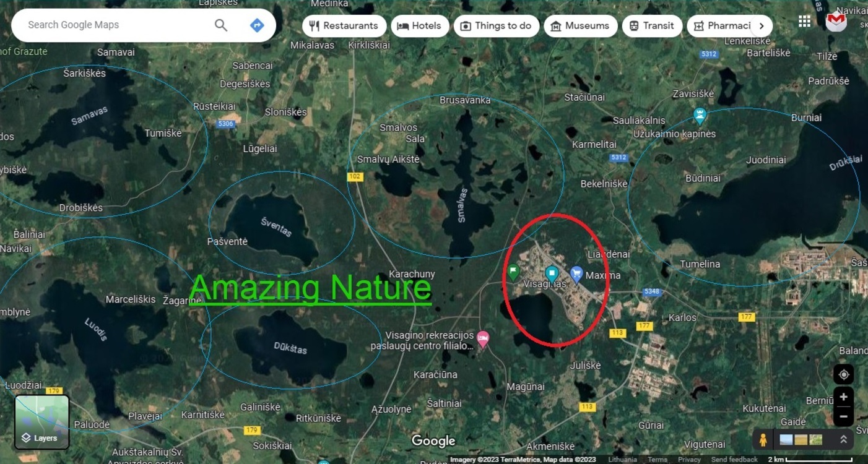The width and height of the screenshot is (868, 464).
Task: Select the Transit category chip
Action: tap(652, 26)
